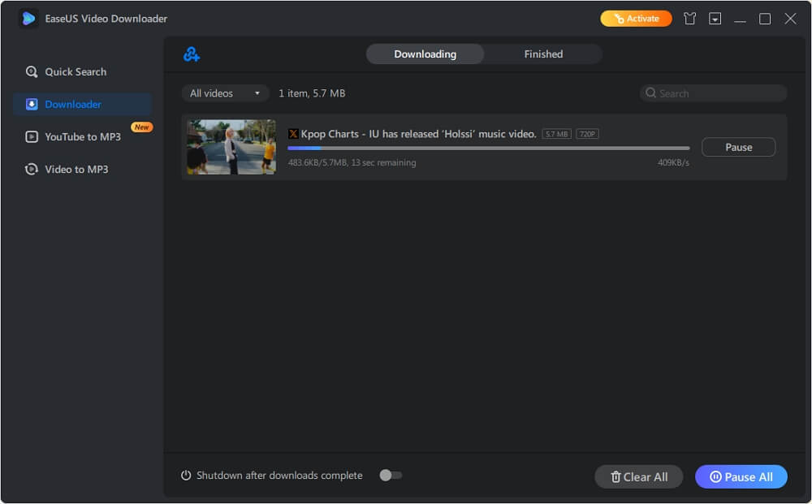The width and height of the screenshot is (812, 504).
Task: Click the '1 item, 5.7 MB' summary text
Action: (x=312, y=93)
